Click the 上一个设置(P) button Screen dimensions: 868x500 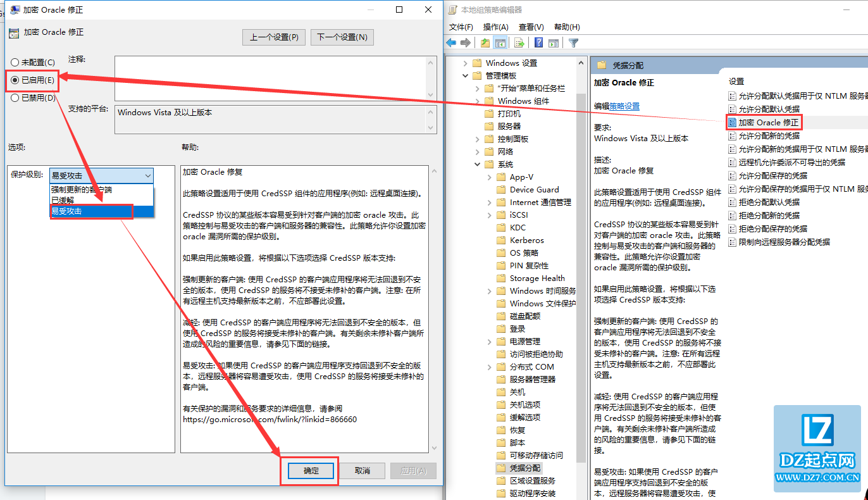(x=274, y=37)
